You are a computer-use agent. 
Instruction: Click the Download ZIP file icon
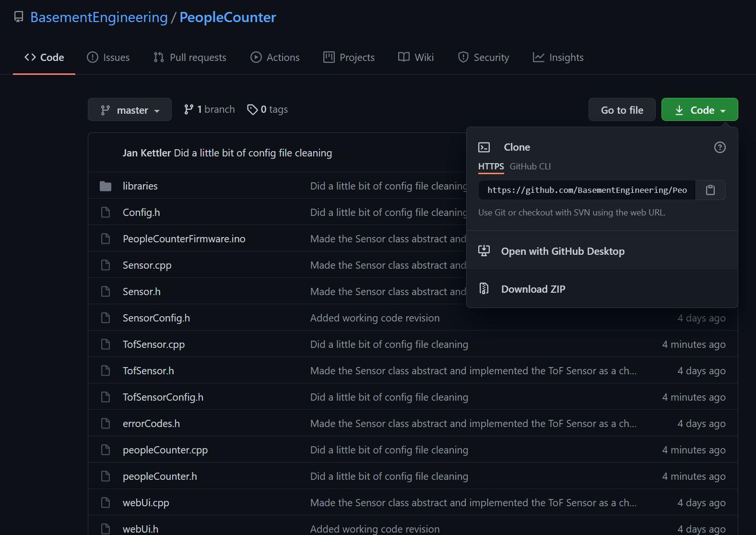484,289
